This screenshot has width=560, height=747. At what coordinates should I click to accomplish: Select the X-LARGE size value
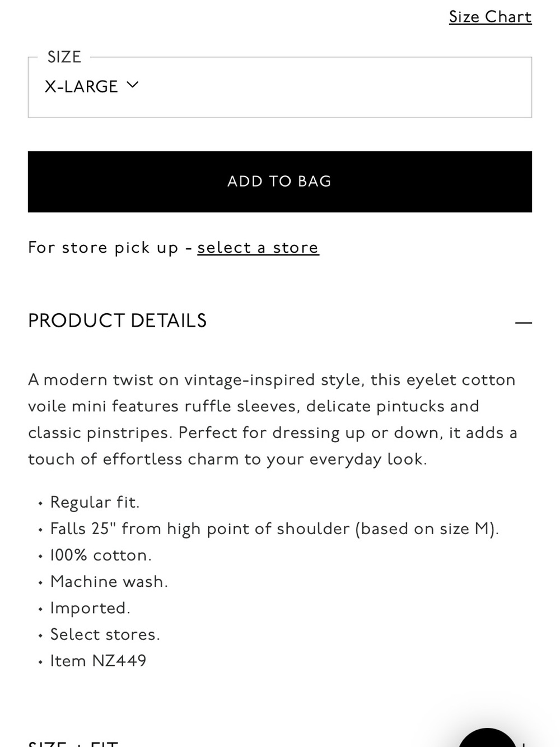[x=81, y=86]
